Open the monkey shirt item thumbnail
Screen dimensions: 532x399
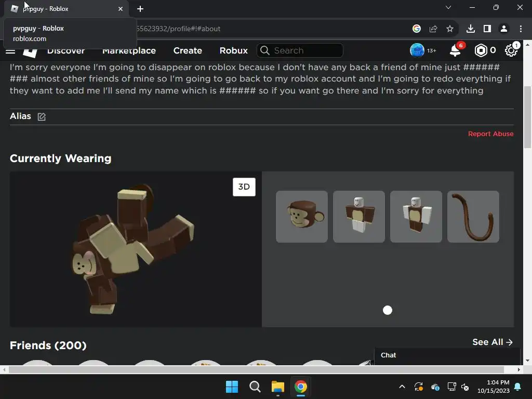coord(359,217)
